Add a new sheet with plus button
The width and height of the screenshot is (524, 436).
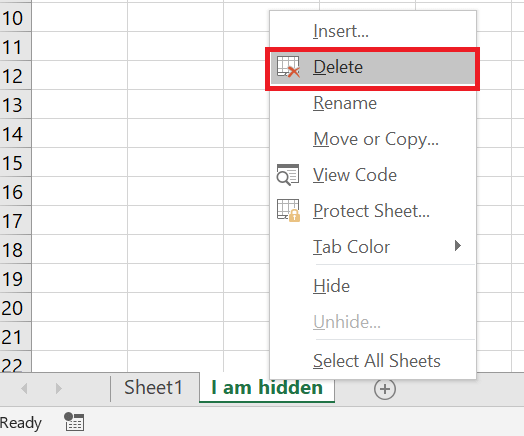tap(385, 389)
